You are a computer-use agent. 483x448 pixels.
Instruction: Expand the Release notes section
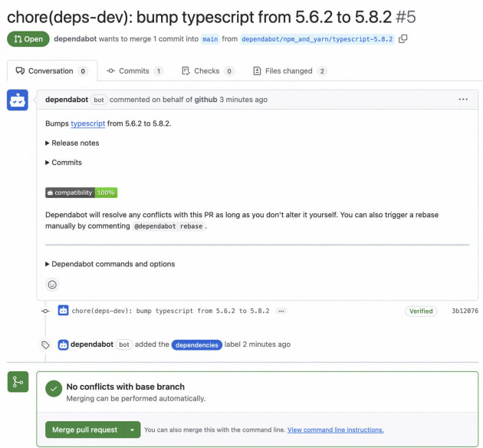tap(72, 143)
